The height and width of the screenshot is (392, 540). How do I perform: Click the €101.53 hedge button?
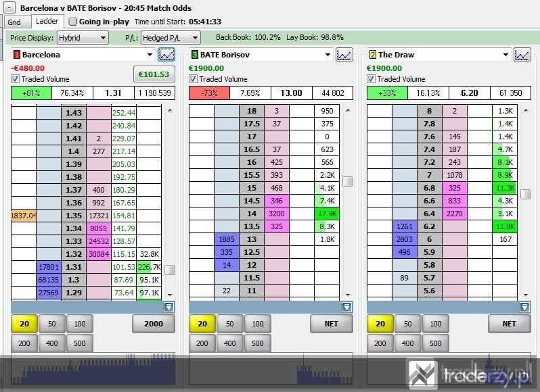point(154,74)
